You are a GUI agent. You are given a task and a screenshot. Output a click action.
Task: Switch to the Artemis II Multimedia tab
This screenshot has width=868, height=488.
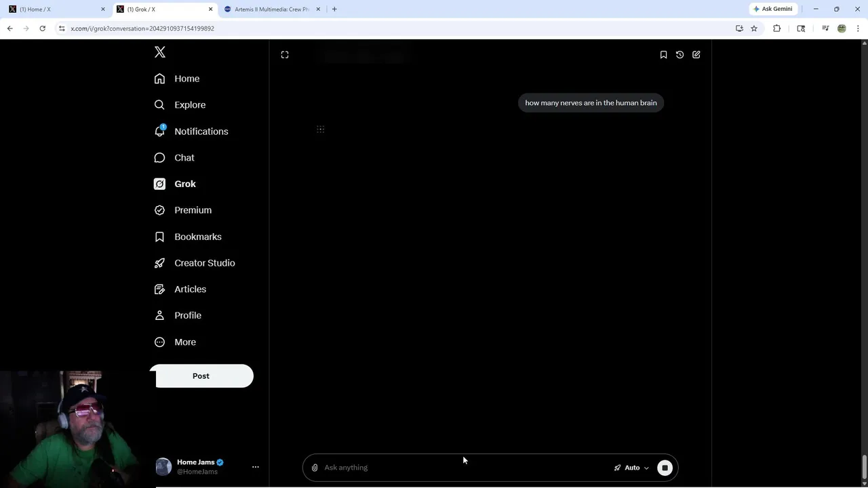(x=271, y=9)
